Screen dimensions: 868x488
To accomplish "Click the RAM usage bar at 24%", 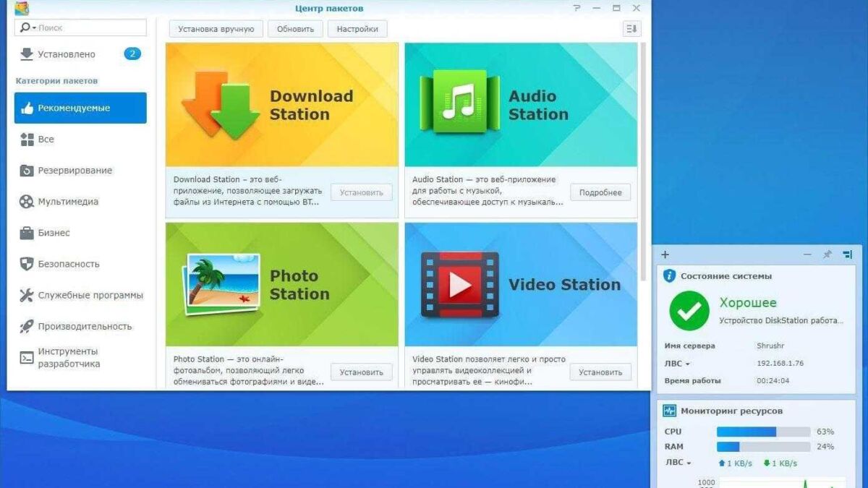I will (x=763, y=447).
